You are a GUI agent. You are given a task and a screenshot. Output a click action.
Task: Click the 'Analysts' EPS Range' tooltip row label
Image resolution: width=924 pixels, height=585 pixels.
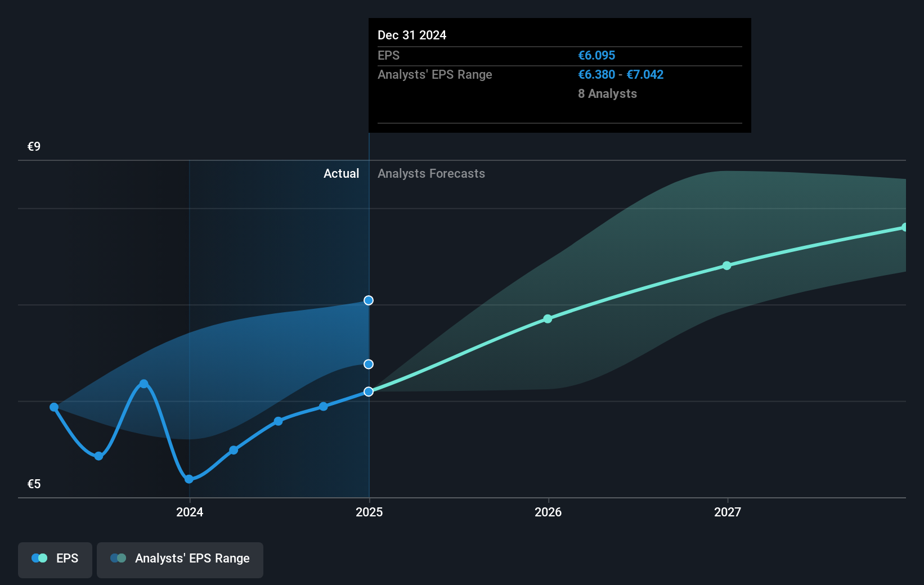click(x=435, y=75)
